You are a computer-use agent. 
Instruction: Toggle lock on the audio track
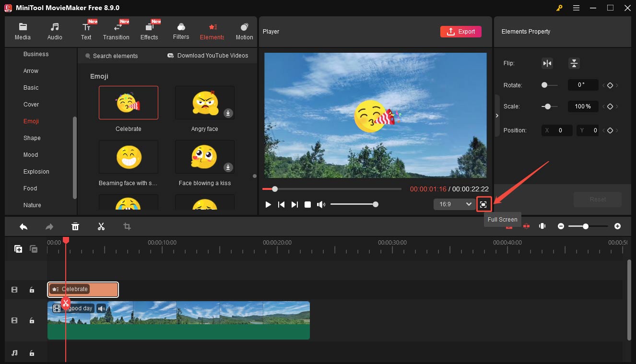32,353
